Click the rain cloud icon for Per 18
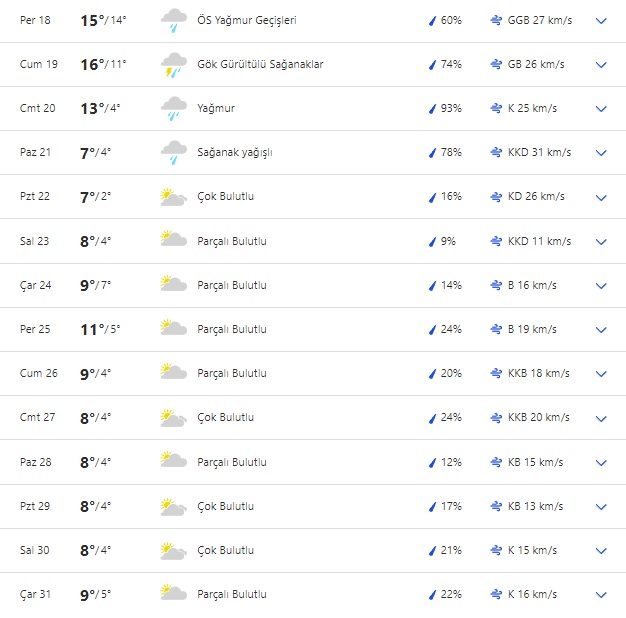This screenshot has height=618, width=626. pos(173,20)
